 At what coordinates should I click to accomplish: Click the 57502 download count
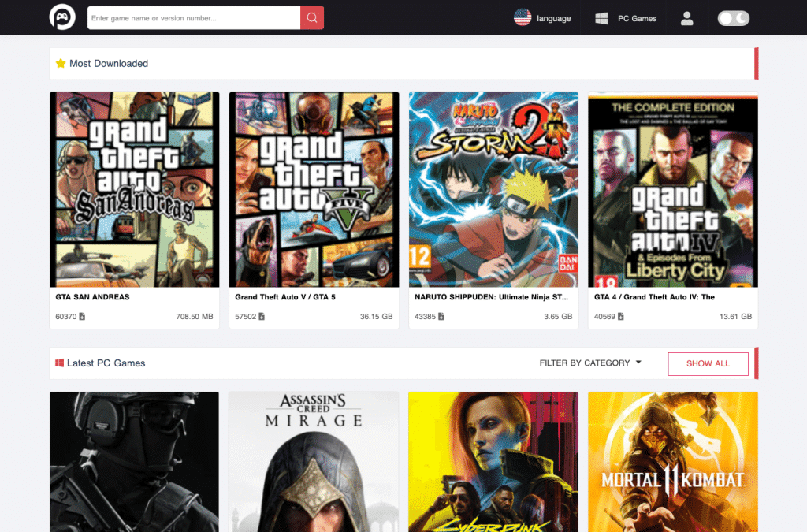(246, 316)
